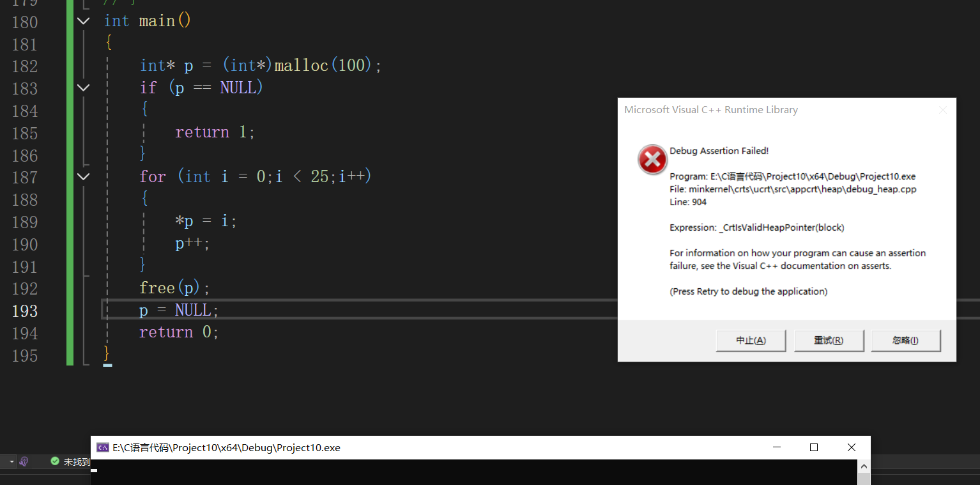Image resolution: width=980 pixels, height=485 pixels.
Task: Place cursor on 'return 1;' line
Action: 215,132
